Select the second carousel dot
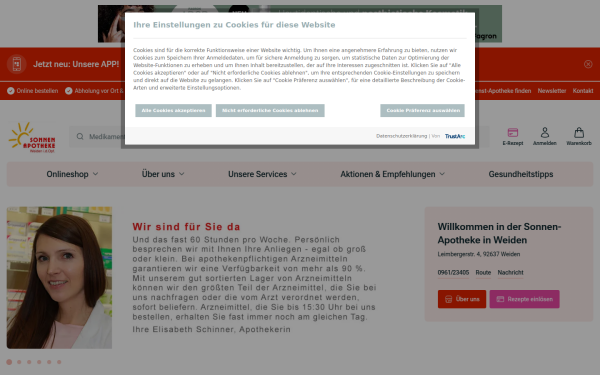This screenshot has height=375, width=600. tap(19, 362)
